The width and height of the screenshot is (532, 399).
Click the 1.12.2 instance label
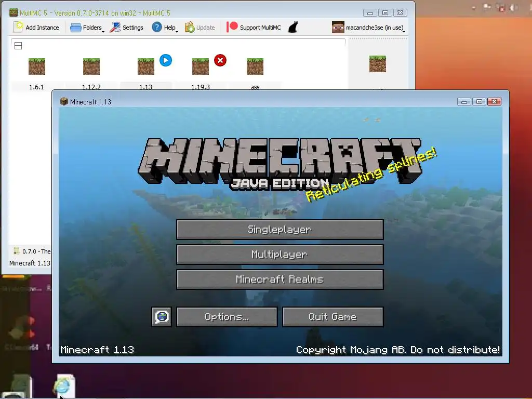click(x=91, y=87)
